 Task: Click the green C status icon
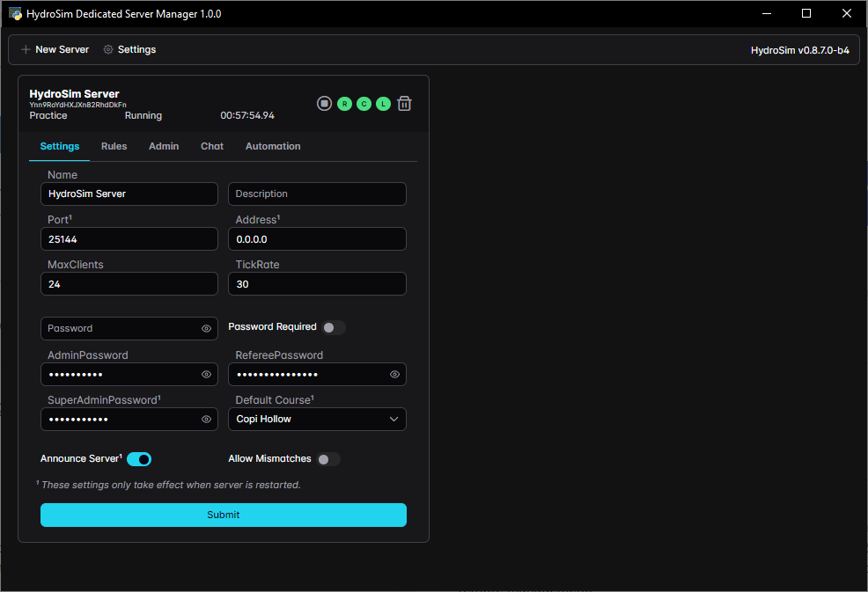click(x=364, y=104)
